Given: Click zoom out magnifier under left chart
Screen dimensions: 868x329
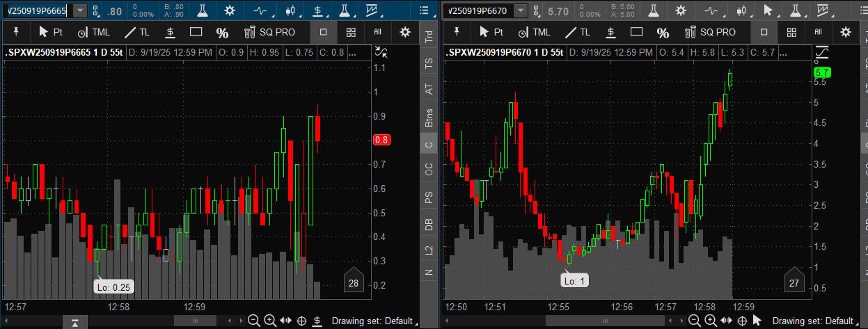Looking at the screenshot, I should coord(254,321).
